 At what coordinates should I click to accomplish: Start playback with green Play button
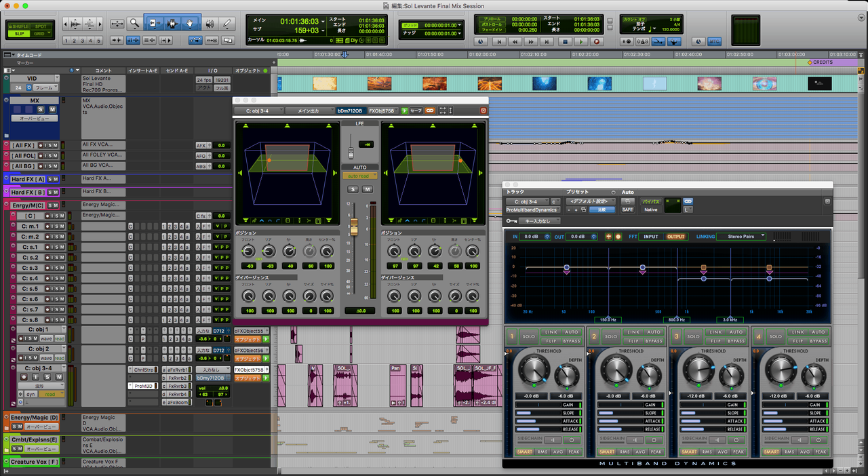[581, 41]
